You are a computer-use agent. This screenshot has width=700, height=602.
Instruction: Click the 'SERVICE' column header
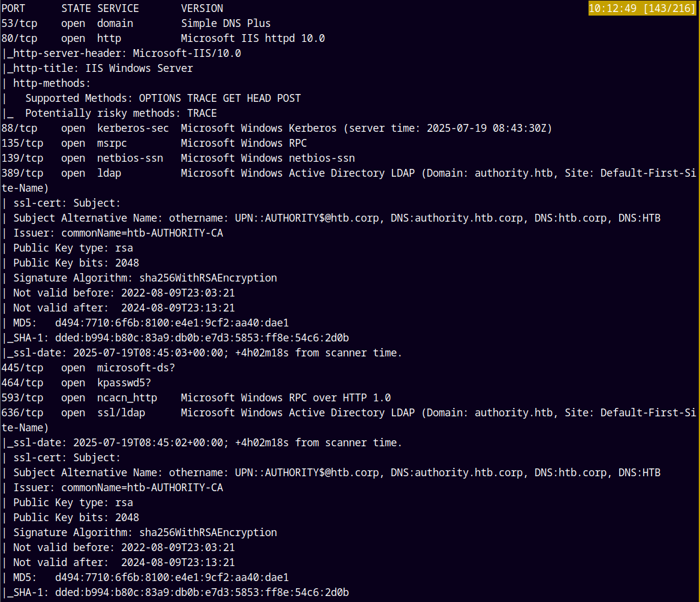point(118,8)
